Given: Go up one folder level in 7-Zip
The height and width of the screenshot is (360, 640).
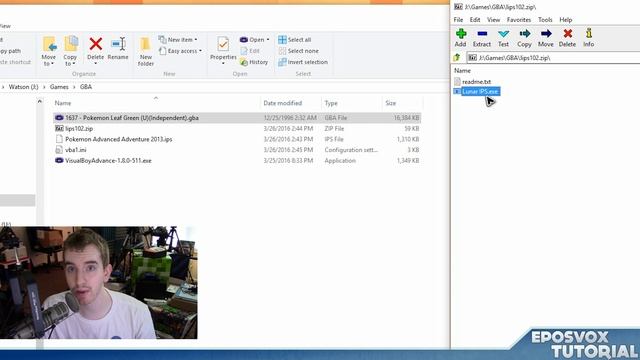Looking at the screenshot, I should point(457,58).
